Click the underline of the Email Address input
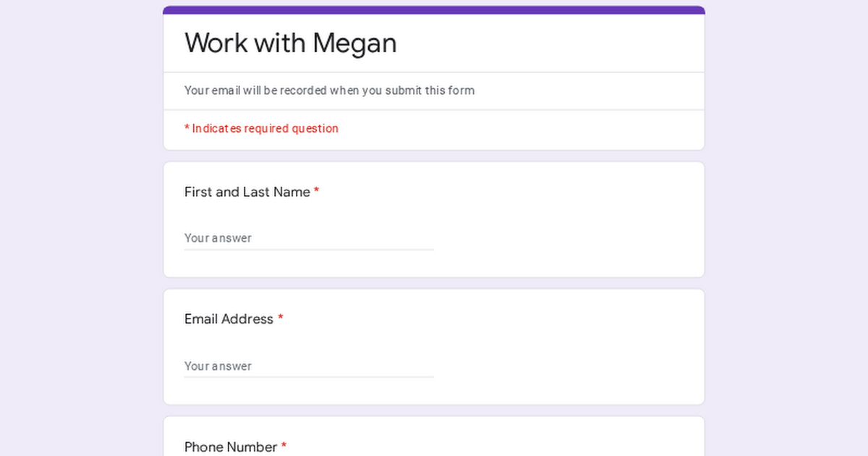 coord(309,377)
